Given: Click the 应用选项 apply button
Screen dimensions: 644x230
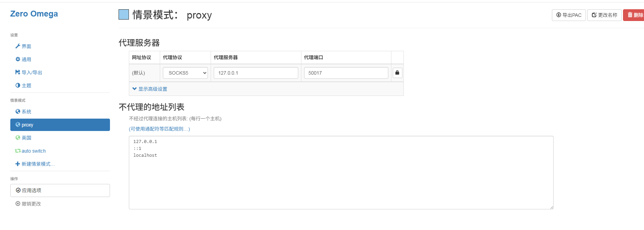Looking at the screenshot, I should (60, 190).
